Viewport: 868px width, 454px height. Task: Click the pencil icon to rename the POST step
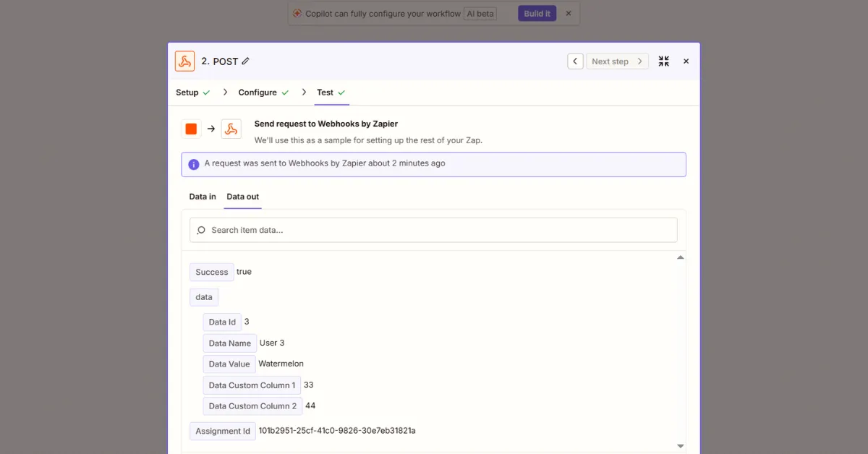(x=244, y=61)
